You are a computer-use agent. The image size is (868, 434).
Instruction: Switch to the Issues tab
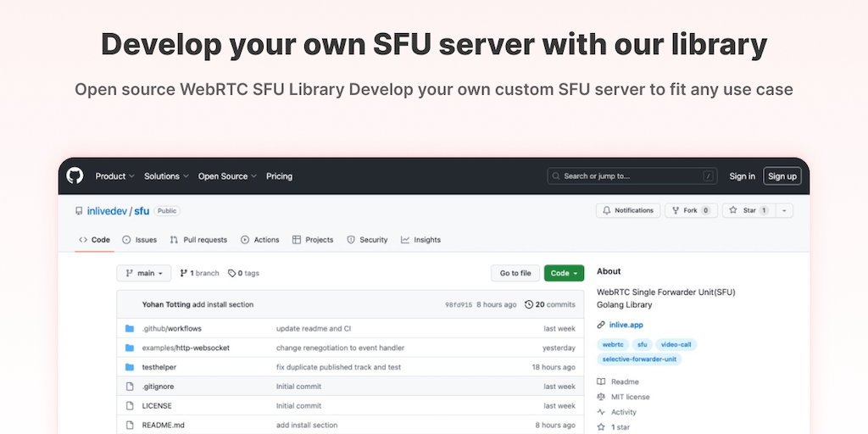point(140,240)
